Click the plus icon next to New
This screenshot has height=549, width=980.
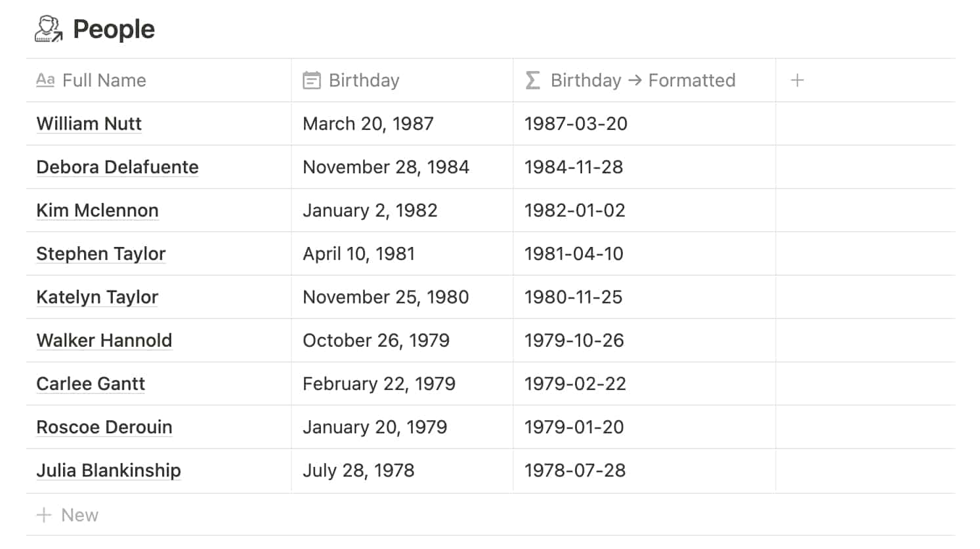(x=45, y=515)
